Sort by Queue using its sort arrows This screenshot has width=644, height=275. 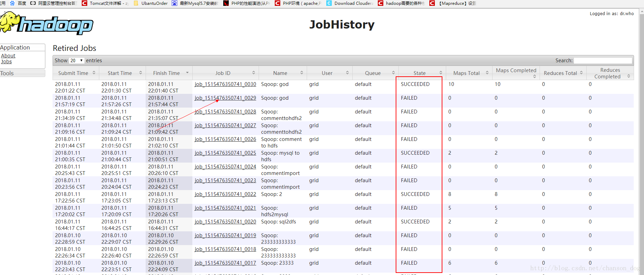point(393,73)
